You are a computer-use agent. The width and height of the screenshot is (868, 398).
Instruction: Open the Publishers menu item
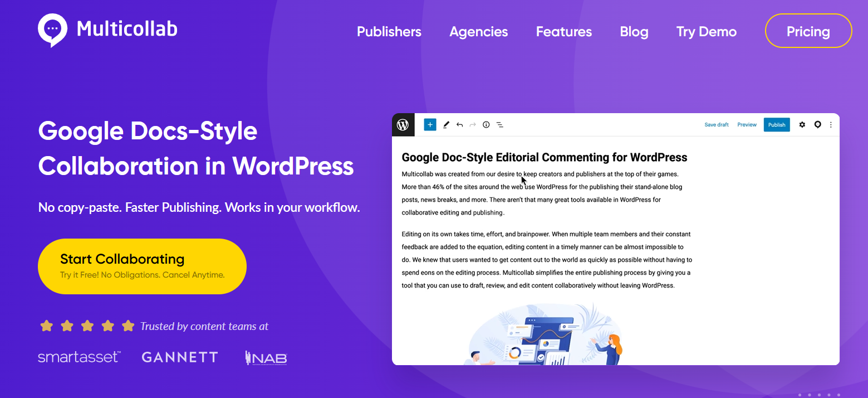pos(389,32)
